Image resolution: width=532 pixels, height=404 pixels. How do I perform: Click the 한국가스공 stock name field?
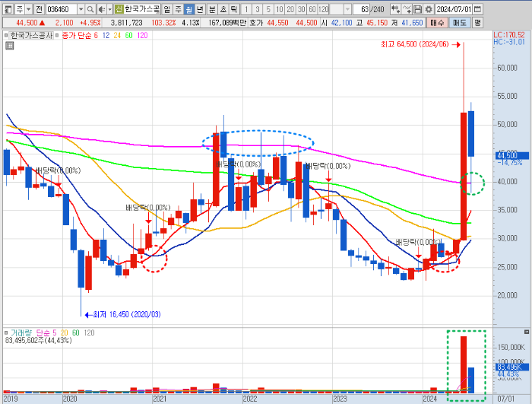coord(142,9)
